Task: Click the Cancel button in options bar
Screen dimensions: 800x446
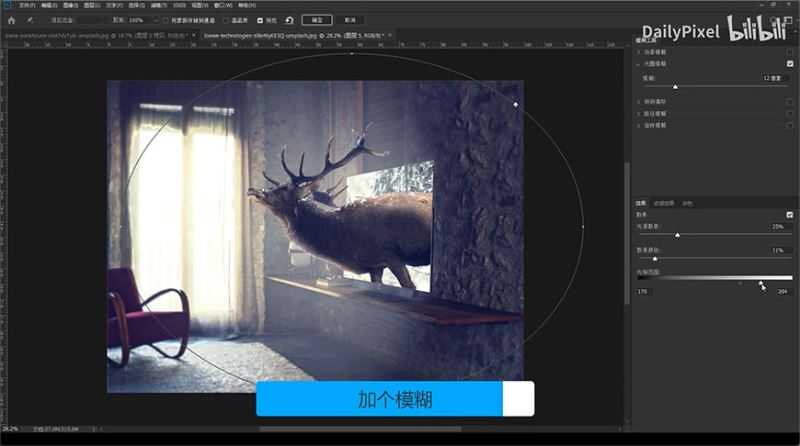Action: click(349, 19)
